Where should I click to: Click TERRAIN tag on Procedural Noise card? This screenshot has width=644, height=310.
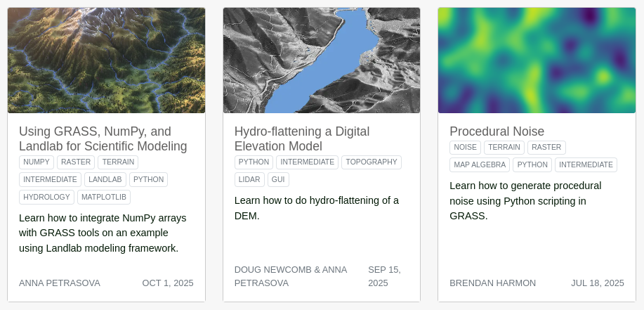click(504, 147)
